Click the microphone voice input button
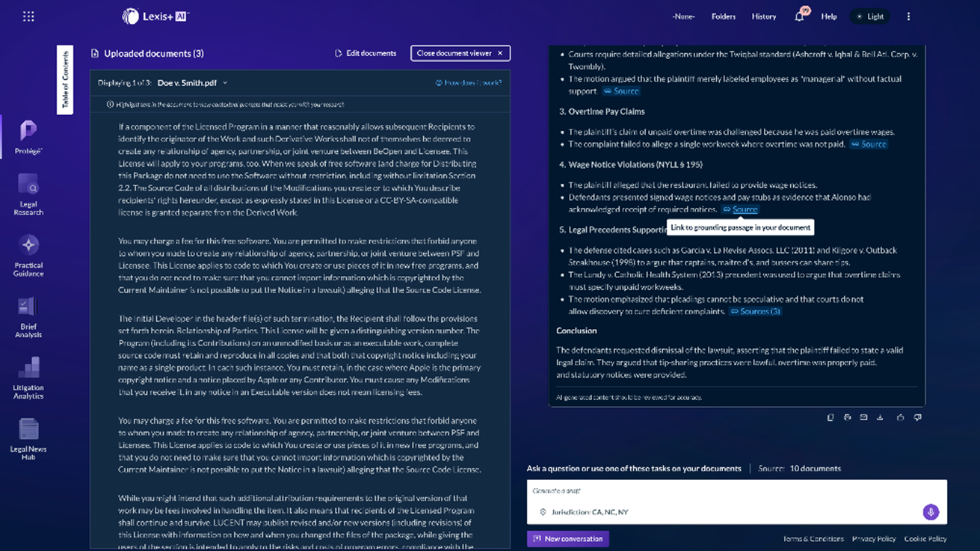 [x=930, y=512]
